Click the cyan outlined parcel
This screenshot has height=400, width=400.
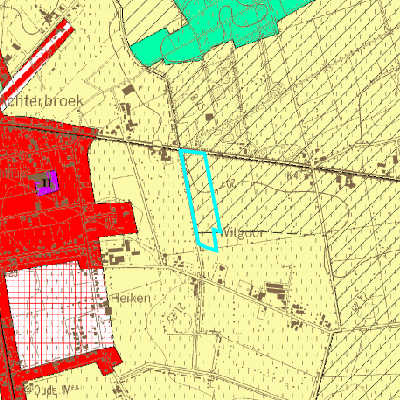point(201,200)
